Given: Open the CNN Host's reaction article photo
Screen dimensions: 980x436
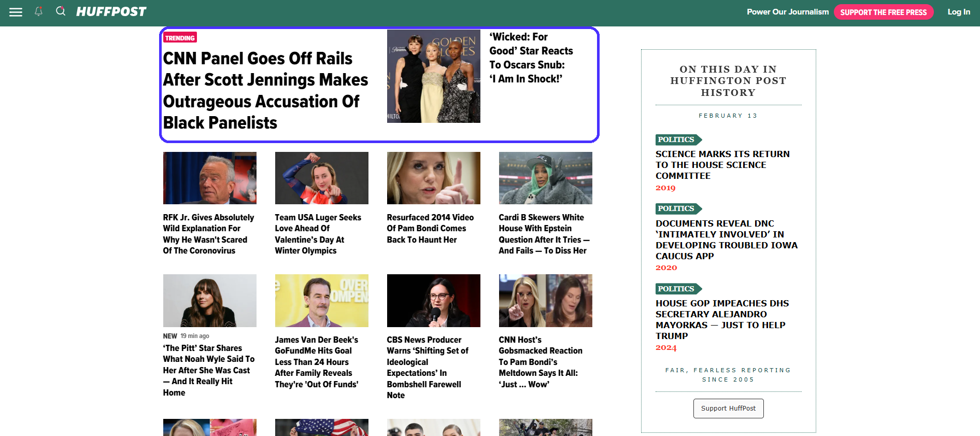Looking at the screenshot, I should point(546,301).
